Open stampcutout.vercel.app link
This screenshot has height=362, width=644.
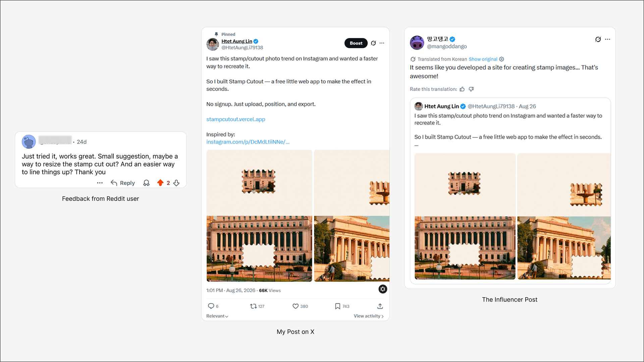235,119
